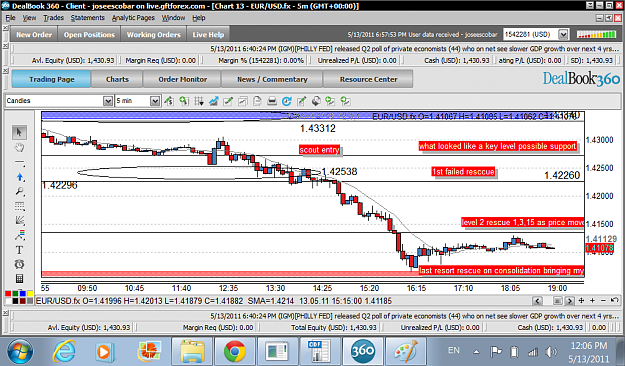Click the green magnifier zoom toolbar icon

tap(184, 101)
